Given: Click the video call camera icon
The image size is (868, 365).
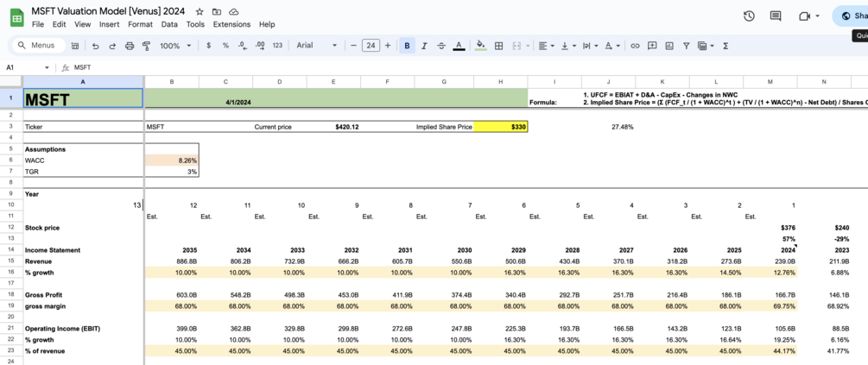Looking at the screenshot, I should [804, 16].
